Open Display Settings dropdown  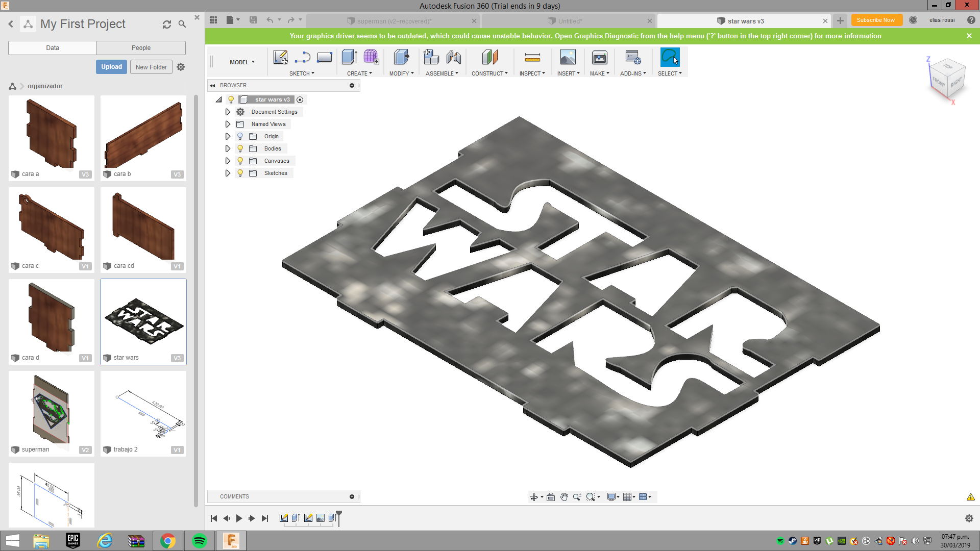(614, 497)
